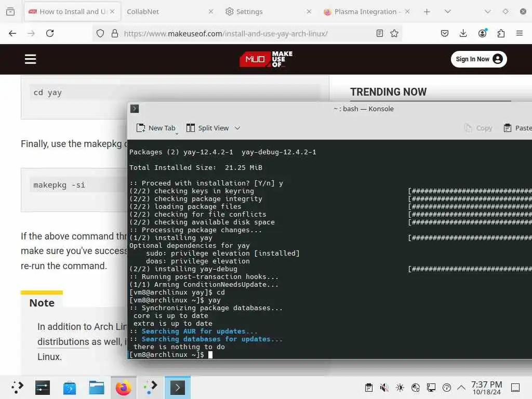Close the Plasma Integration tab

(x=407, y=11)
